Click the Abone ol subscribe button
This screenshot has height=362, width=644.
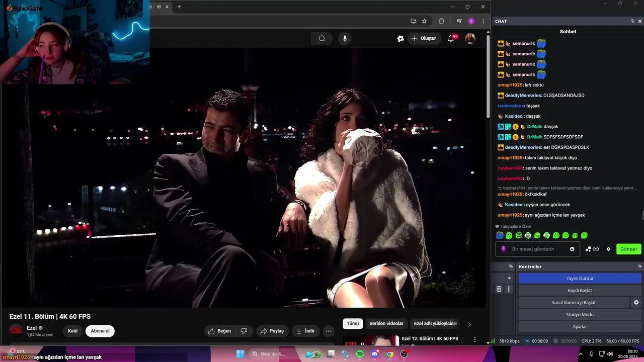(100, 331)
